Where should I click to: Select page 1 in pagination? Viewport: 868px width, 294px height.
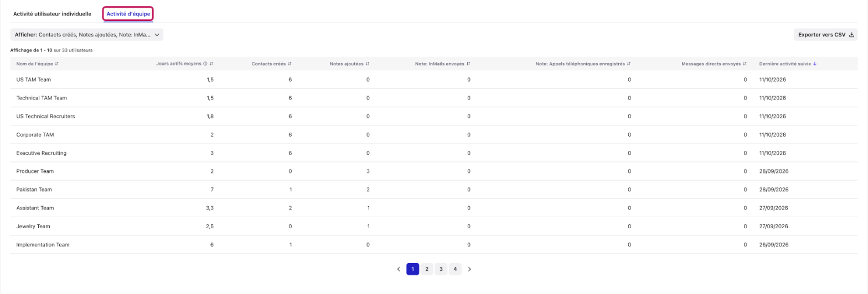[412, 269]
